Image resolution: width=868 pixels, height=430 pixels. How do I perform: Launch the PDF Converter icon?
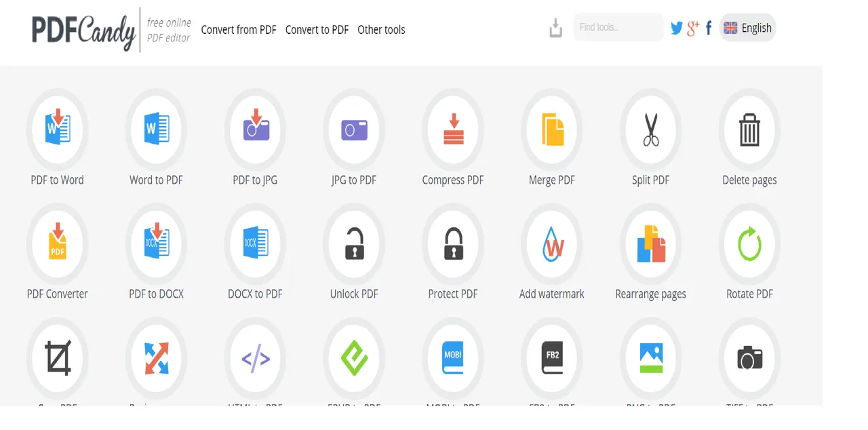[57, 244]
